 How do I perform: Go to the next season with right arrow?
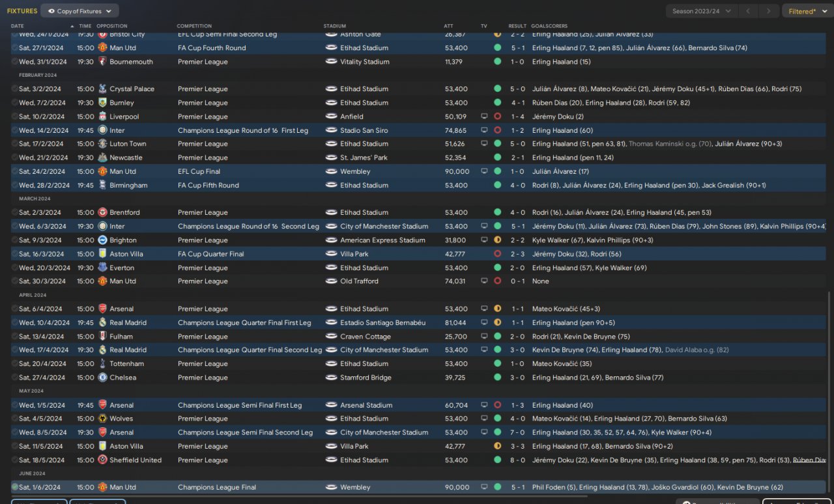pos(769,11)
